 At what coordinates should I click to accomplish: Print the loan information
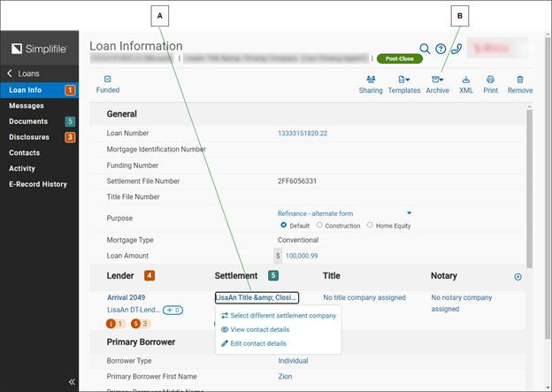pos(490,85)
